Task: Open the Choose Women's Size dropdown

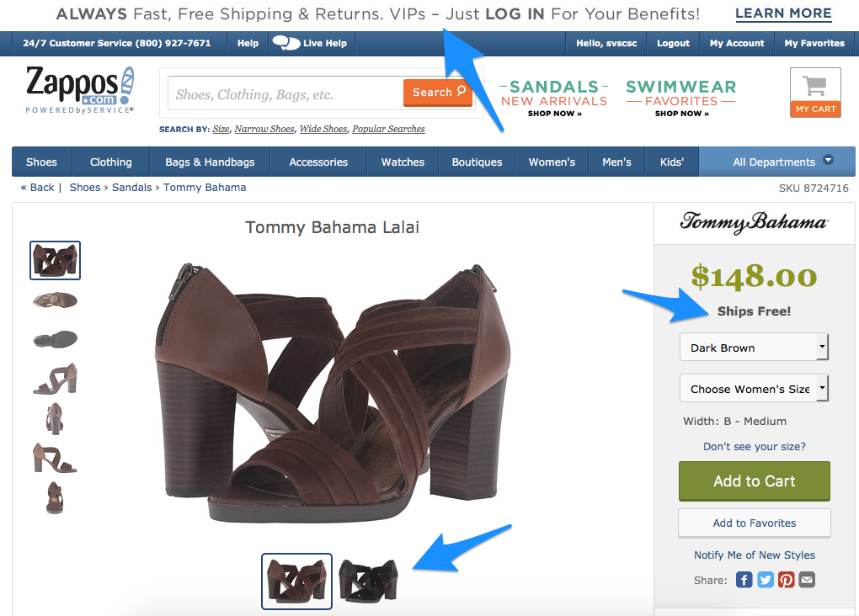Action: pos(753,388)
